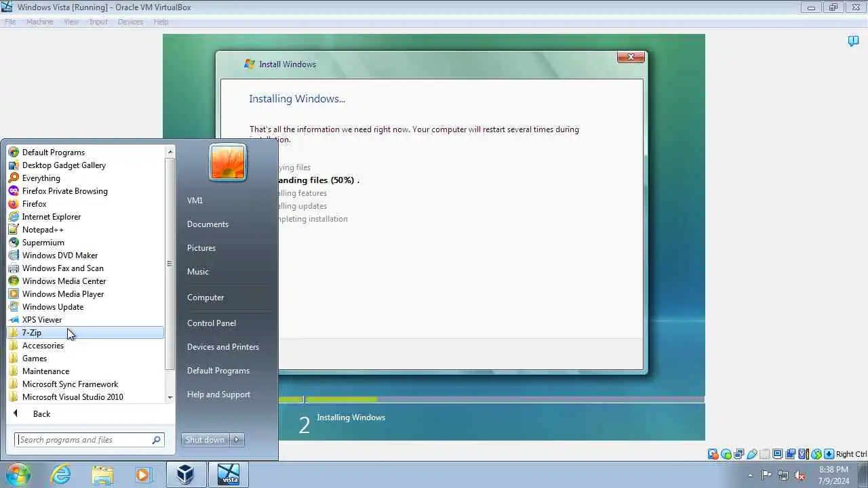Expand Microsoft Visual Studio 2010 folder
The width and height of the screenshot is (868, 488).
(x=85, y=396)
